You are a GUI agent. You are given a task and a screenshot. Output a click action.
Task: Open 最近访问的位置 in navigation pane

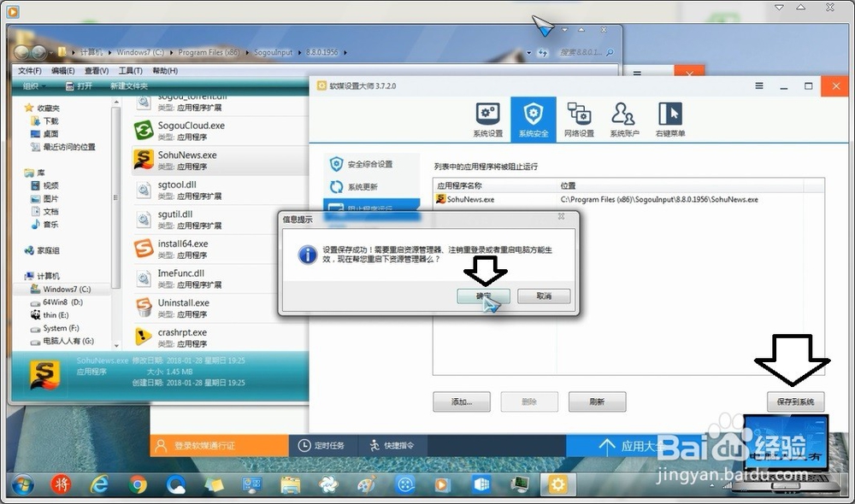pyautogui.click(x=63, y=147)
